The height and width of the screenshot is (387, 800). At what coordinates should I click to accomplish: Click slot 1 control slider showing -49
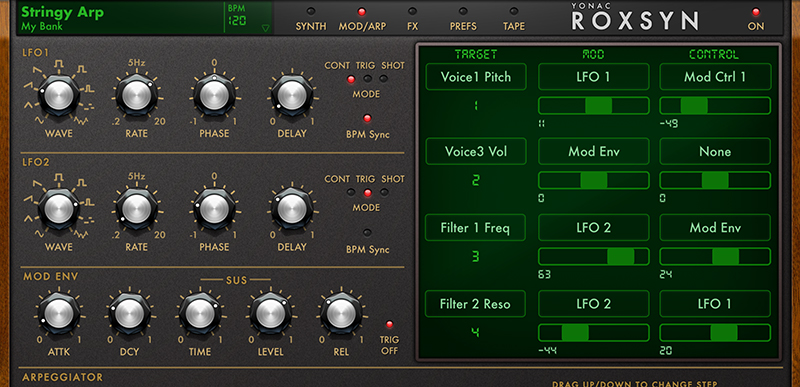click(715, 106)
